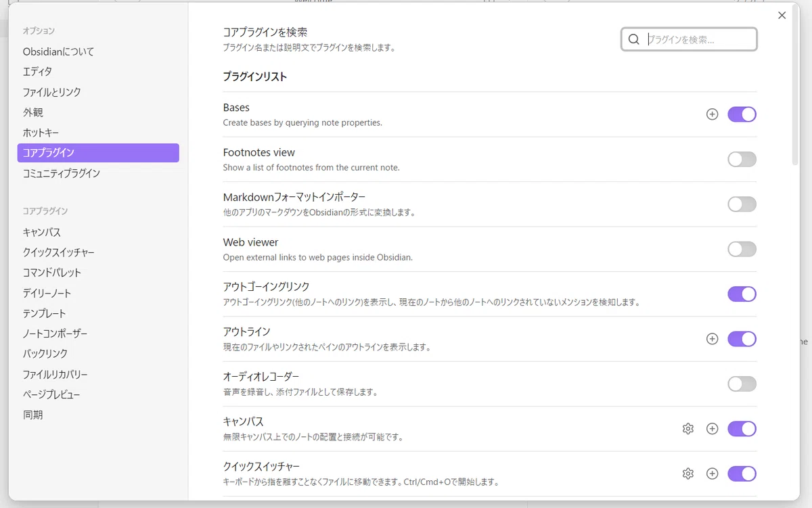This screenshot has width=812, height=508.
Task: Click 'Create bases by querying note properties.' description
Action: click(x=302, y=122)
